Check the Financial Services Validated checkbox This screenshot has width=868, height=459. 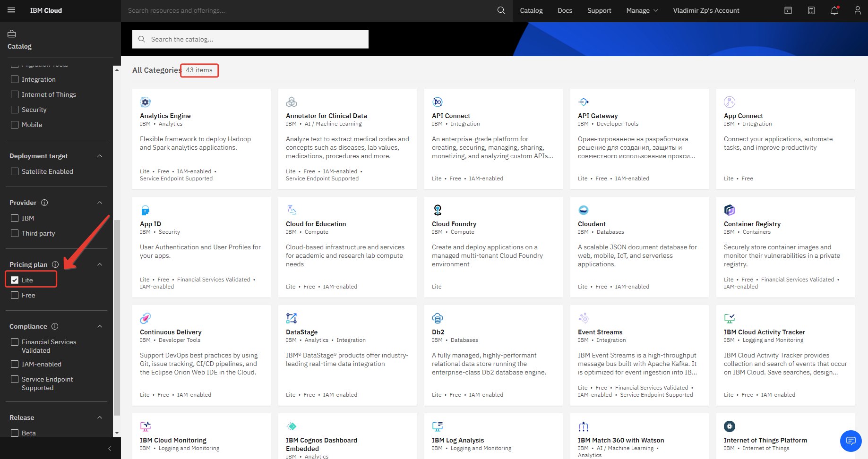pos(15,342)
